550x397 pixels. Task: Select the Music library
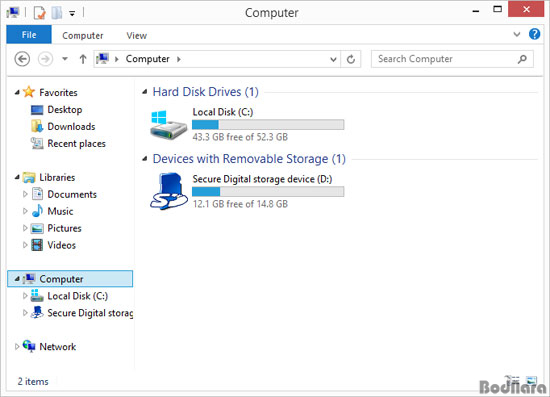[60, 211]
